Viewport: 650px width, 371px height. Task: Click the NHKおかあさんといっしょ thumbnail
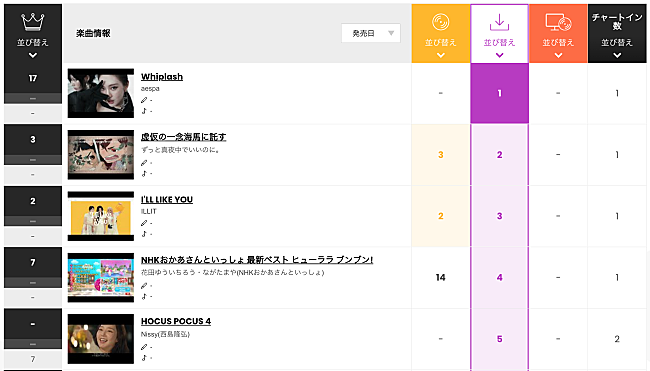(x=101, y=277)
